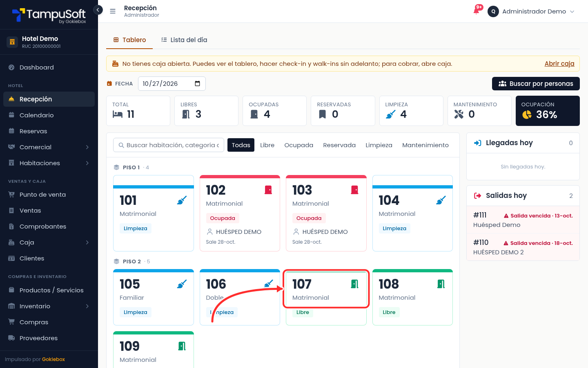Click the occupied door icon on room 103
588x368 pixels.
(x=355, y=190)
